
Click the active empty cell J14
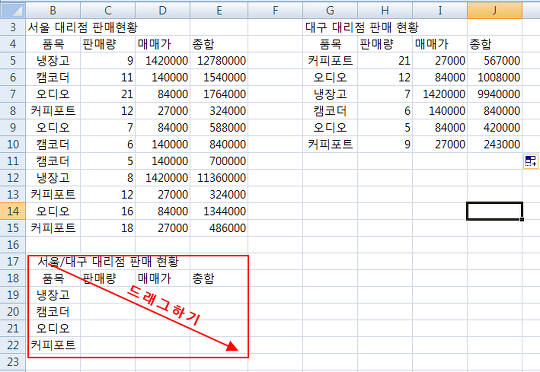[495, 211]
